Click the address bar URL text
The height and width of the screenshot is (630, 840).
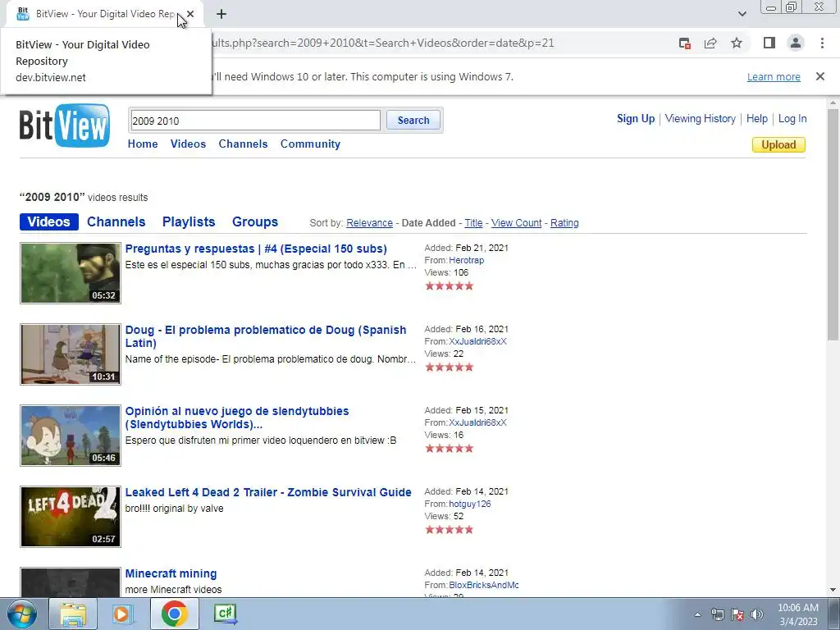[x=383, y=43]
